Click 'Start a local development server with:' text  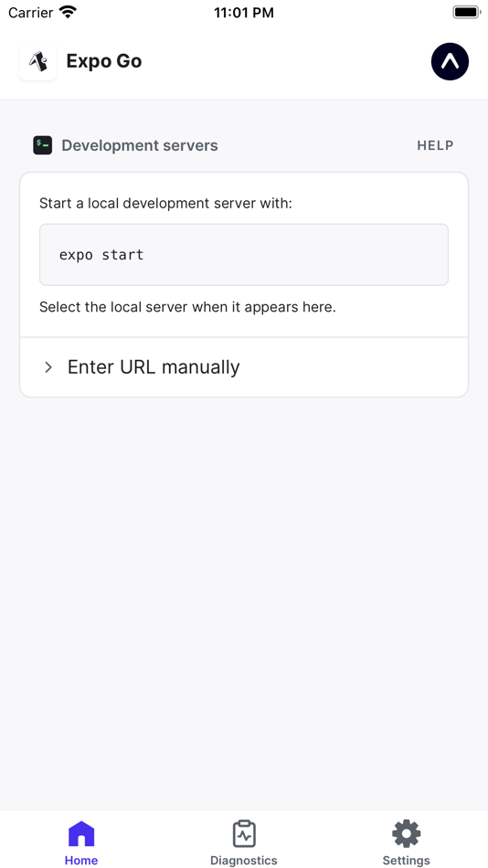[x=165, y=204]
